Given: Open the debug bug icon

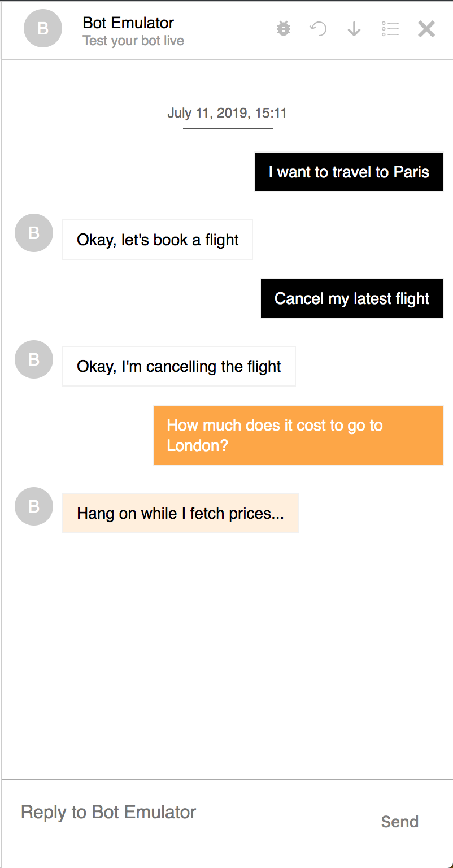Looking at the screenshot, I should (284, 29).
